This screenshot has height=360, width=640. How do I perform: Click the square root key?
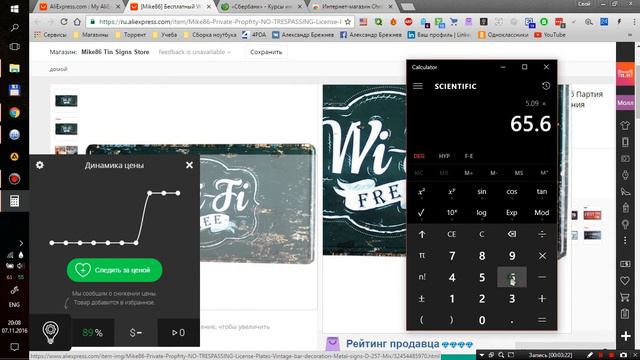[422, 213]
